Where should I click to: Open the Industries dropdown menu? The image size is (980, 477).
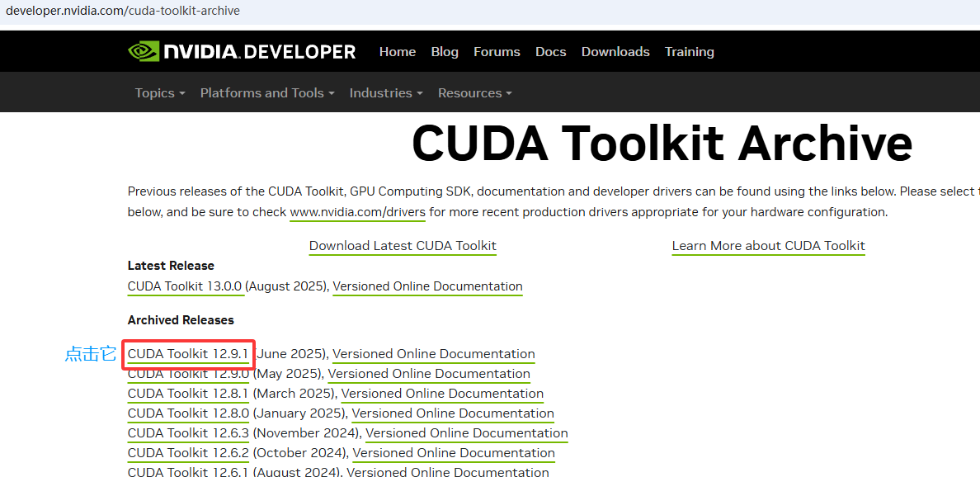pos(386,92)
